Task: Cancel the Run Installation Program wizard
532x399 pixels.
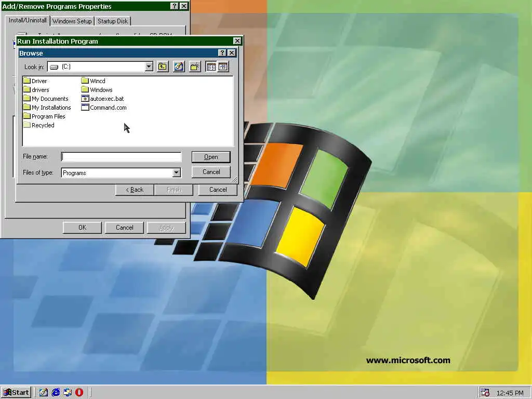Action: tap(218, 190)
